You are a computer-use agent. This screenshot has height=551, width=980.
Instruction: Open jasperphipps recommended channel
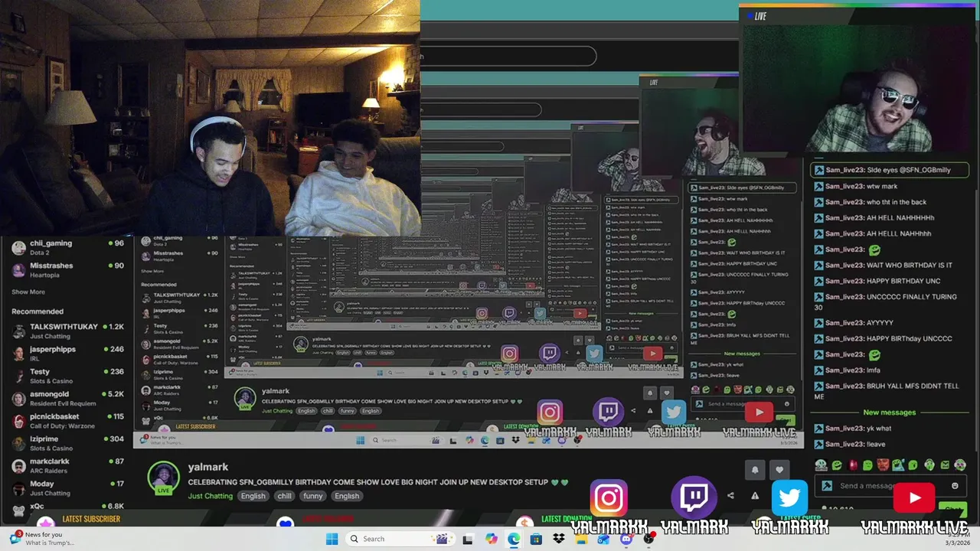[x=67, y=353]
